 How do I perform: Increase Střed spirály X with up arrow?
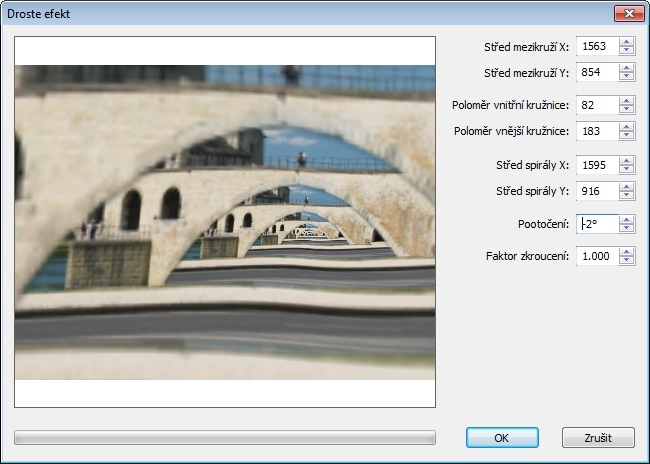tap(627, 161)
